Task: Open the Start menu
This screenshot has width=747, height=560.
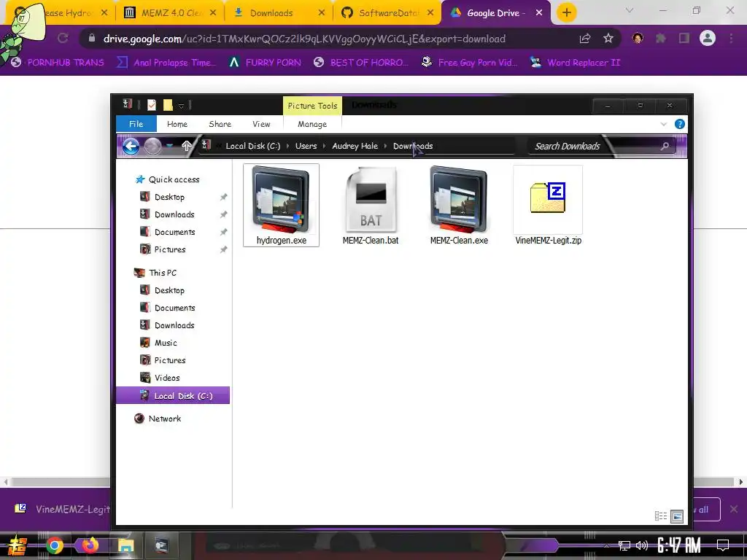Action: point(17,545)
